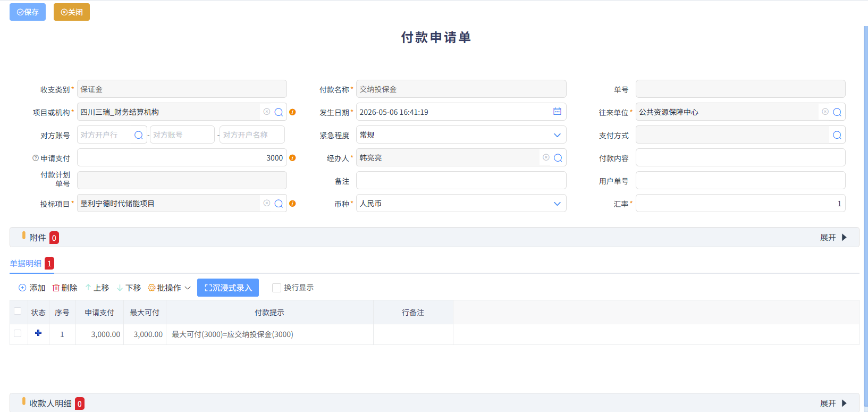Image resolution: width=868 pixels, height=412 pixels.
Task: Open search for 项目或机构 field
Action: pyautogui.click(x=279, y=112)
